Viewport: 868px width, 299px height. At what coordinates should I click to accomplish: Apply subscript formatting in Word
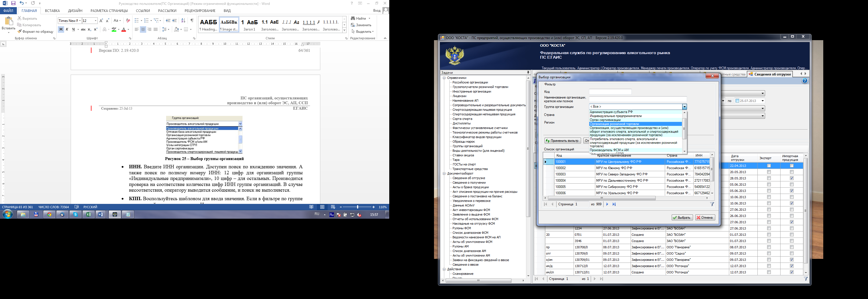pyautogui.click(x=89, y=30)
